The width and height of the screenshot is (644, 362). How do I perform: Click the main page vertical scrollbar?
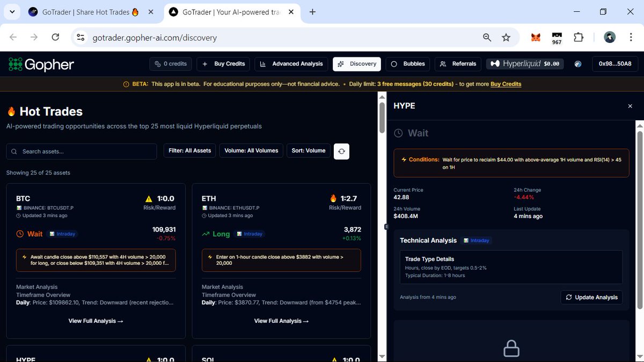382,117
